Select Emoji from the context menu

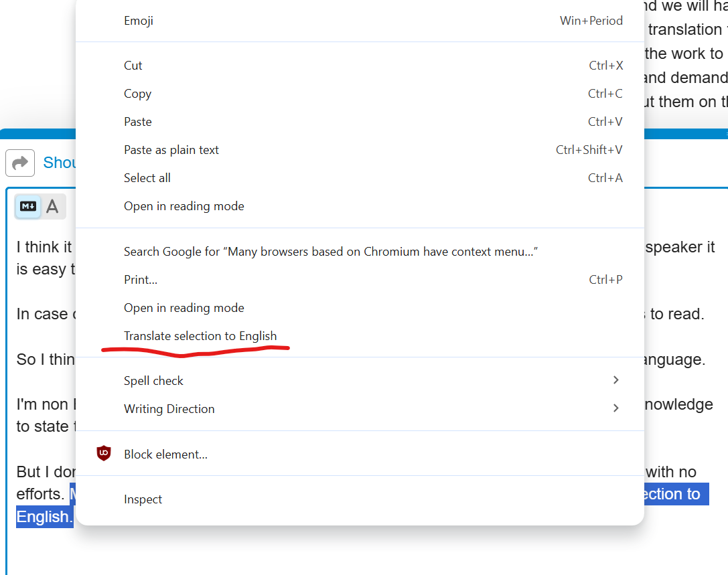point(139,21)
